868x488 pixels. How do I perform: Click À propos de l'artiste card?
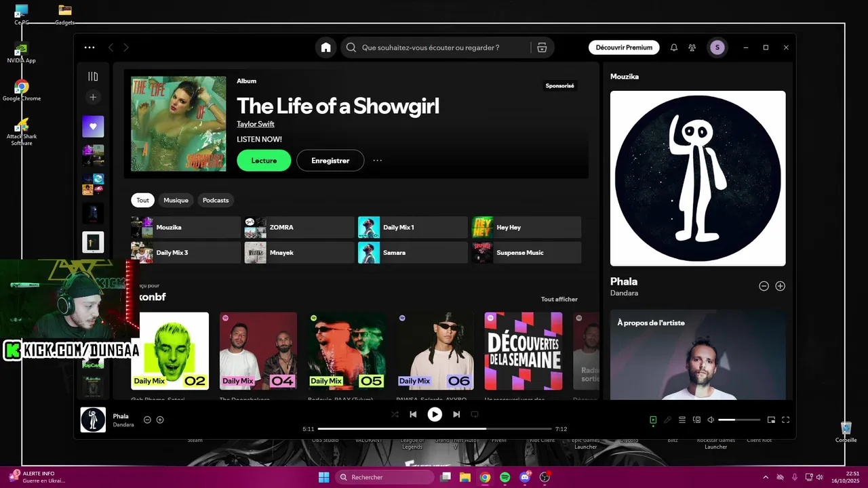[x=698, y=354]
